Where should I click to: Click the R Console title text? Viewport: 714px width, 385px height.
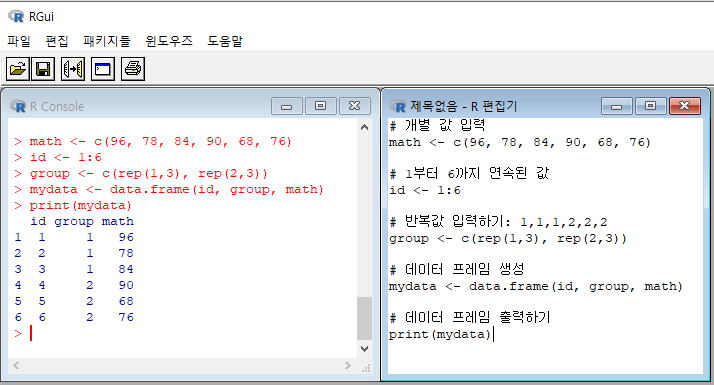(57, 107)
